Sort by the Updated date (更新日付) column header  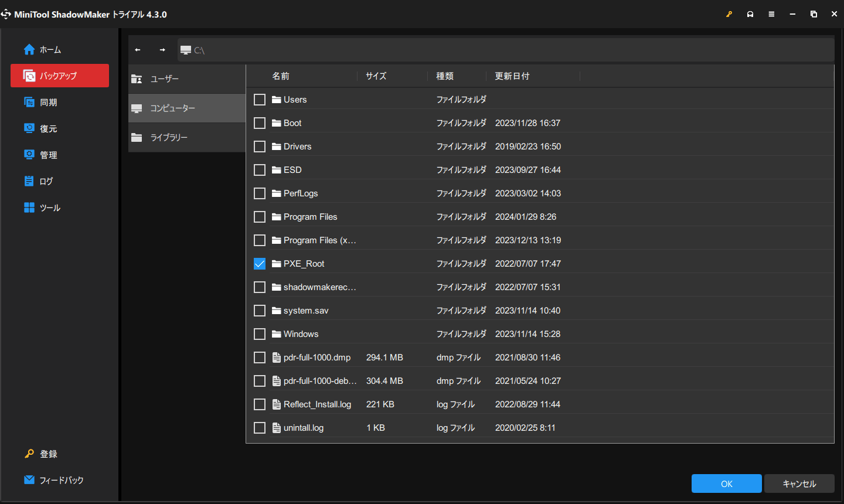512,76
